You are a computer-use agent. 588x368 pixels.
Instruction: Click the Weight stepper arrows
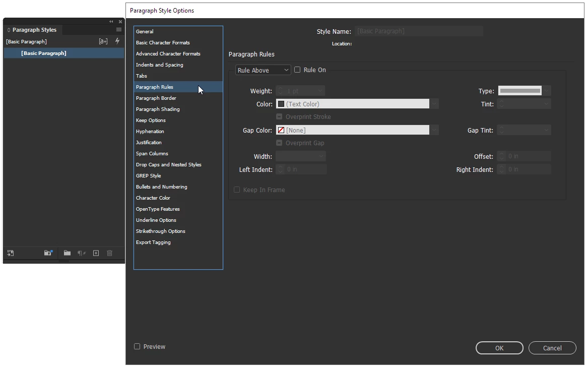[x=280, y=91]
